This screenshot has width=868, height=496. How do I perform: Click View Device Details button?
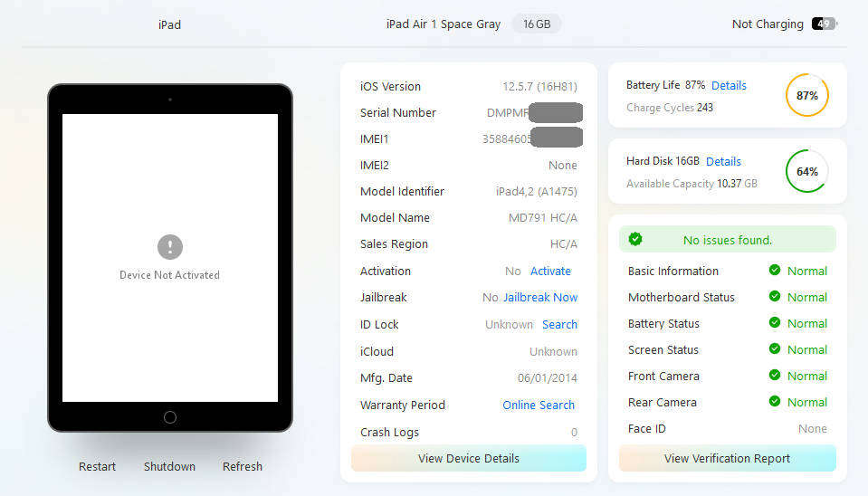468,458
